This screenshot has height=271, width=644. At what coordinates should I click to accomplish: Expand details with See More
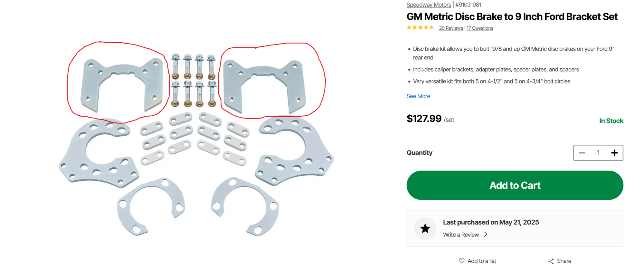[x=418, y=96]
